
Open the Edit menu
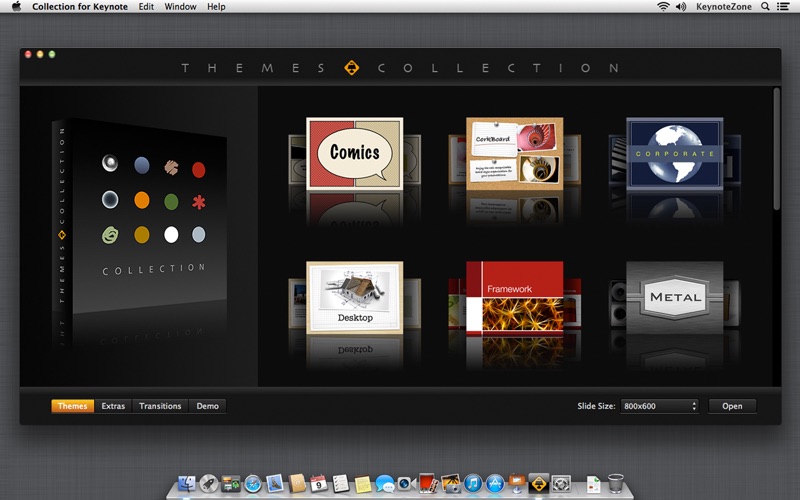click(x=146, y=7)
